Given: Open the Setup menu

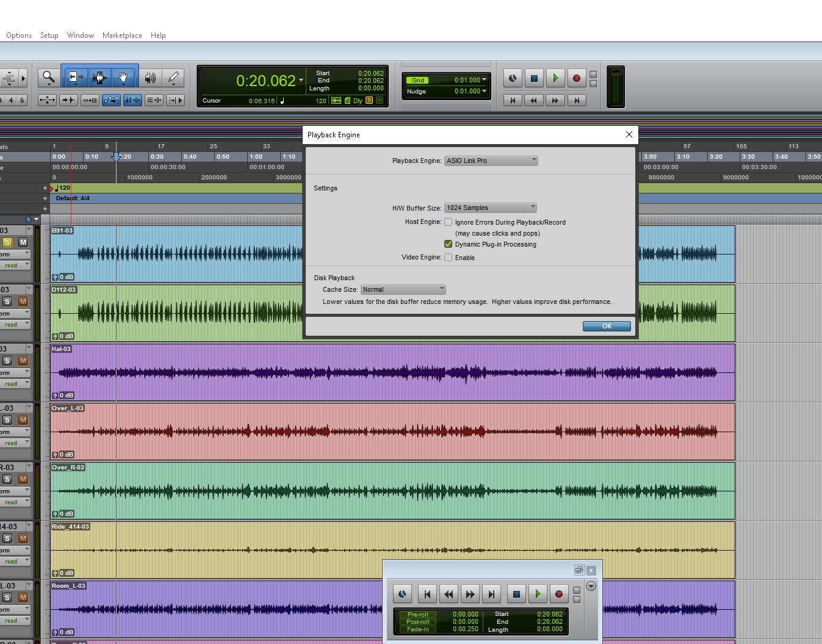Looking at the screenshot, I should [49, 35].
